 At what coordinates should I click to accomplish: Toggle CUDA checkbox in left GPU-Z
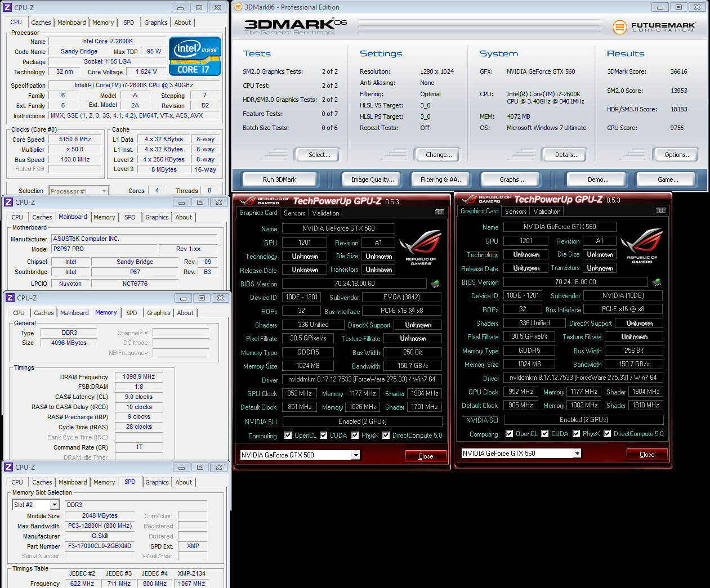click(x=324, y=435)
